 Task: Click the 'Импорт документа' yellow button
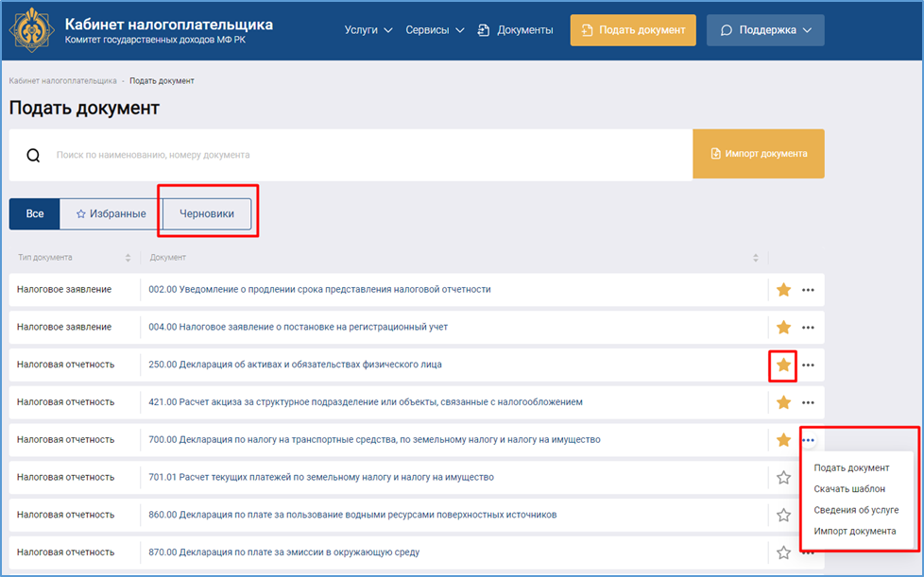click(759, 154)
